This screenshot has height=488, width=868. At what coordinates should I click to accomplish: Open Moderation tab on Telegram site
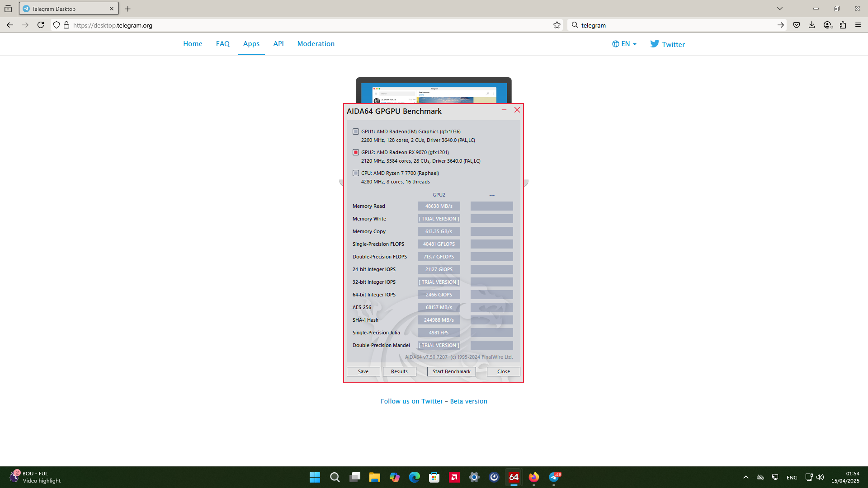pos(316,44)
